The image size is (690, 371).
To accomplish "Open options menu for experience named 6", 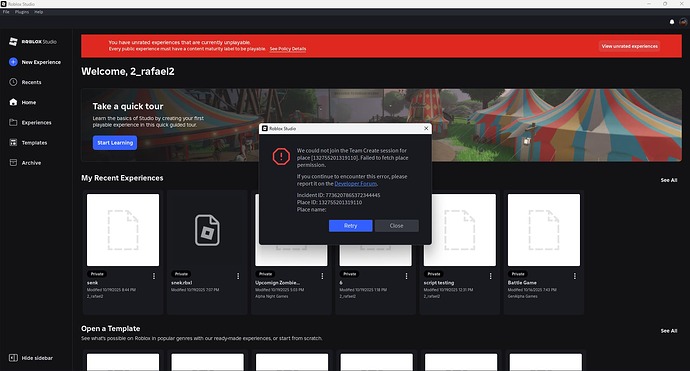I will point(406,276).
